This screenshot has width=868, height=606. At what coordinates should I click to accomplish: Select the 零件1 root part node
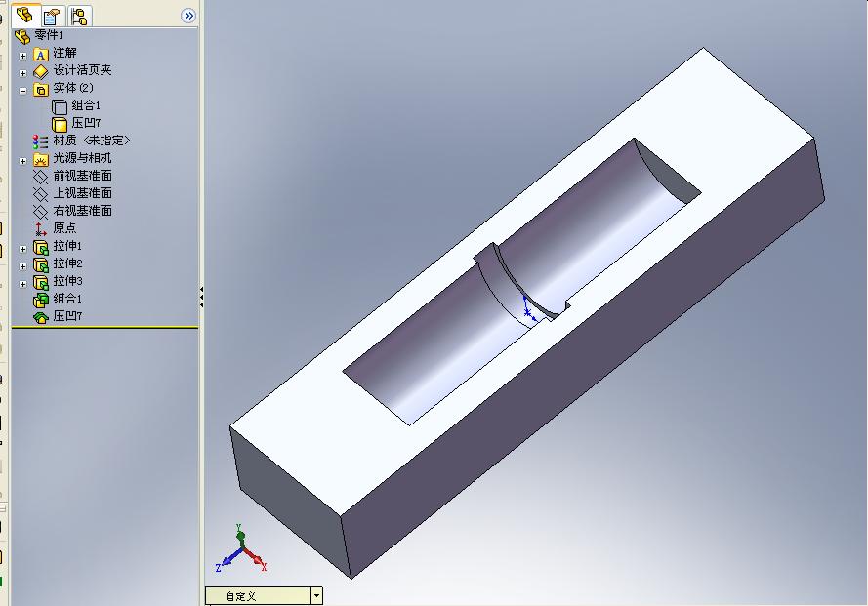click(x=49, y=35)
